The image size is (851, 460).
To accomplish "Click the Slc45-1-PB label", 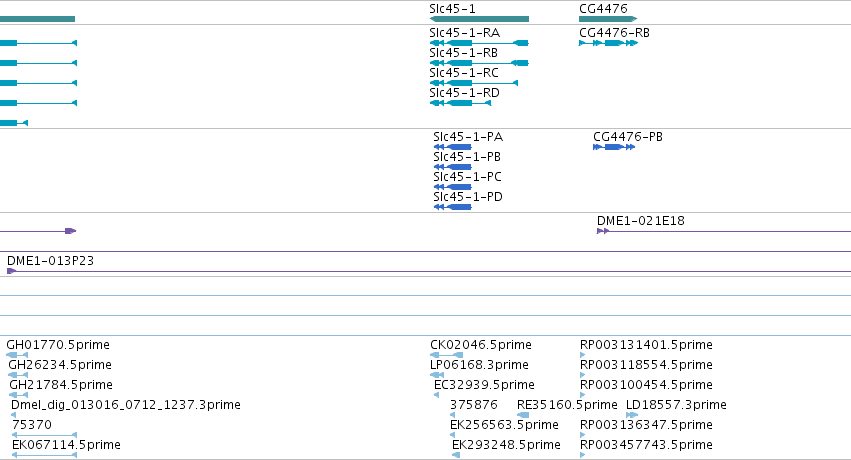I will point(467,157).
